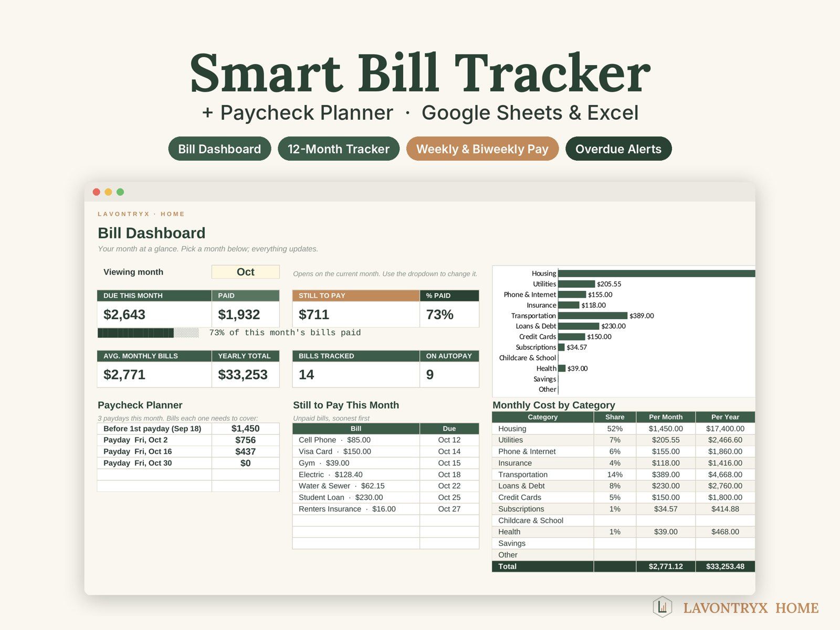Viewport: 840px width, 630px height.
Task: Click the Still to Pay This Month heading
Action: point(346,405)
